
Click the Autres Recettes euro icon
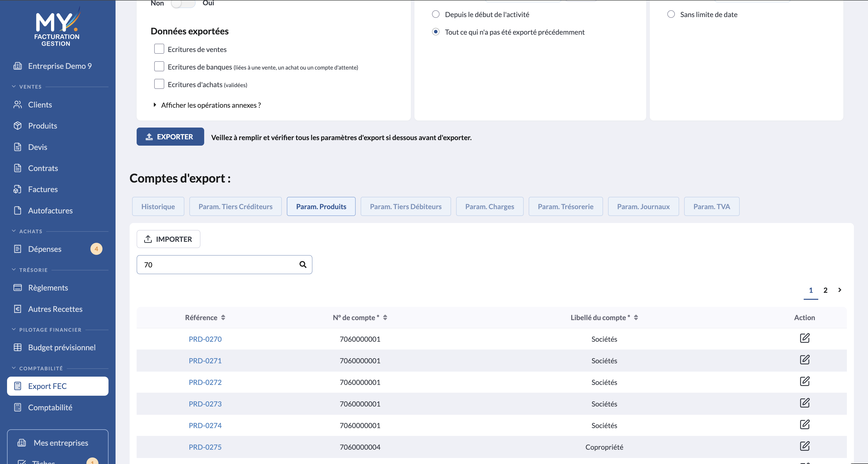(18, 309)
